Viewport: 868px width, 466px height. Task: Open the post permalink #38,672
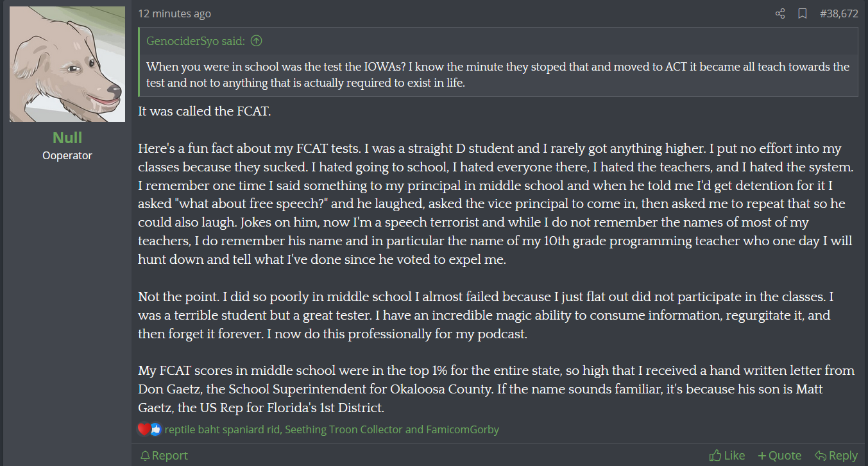[x=839, y=13]
